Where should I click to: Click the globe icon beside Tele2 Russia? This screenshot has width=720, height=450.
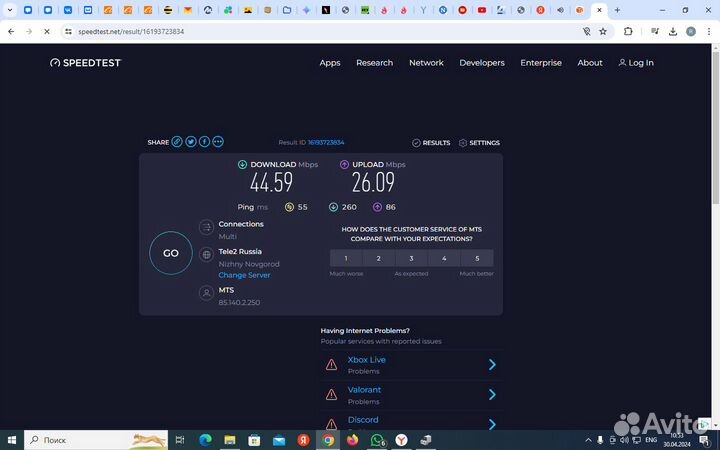[207, 254]
